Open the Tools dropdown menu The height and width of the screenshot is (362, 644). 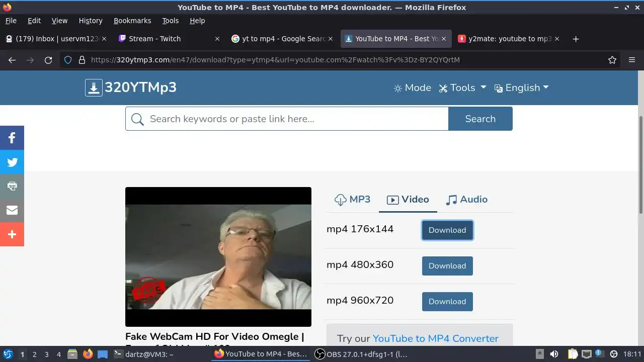pyautogui.click(x=462, y=88)
